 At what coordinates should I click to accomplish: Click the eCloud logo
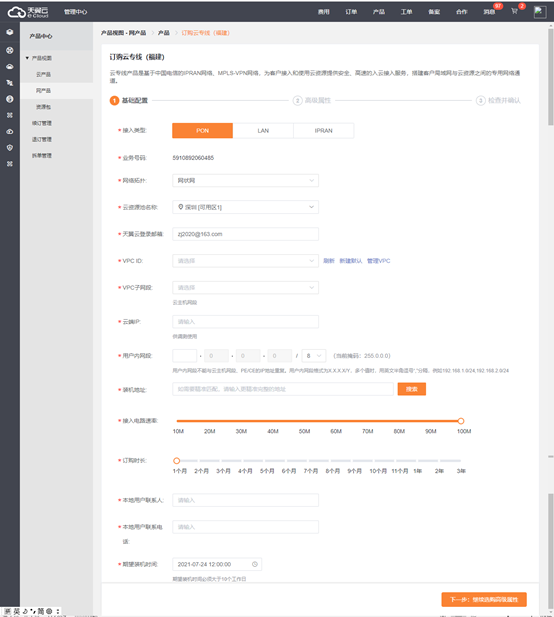[28, 12]
